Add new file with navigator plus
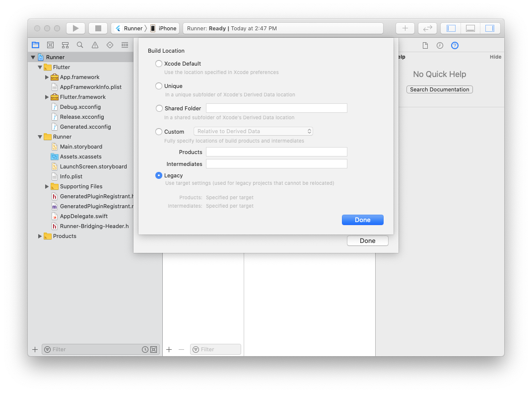Screen dimensions: 532x393 (35, 349)
